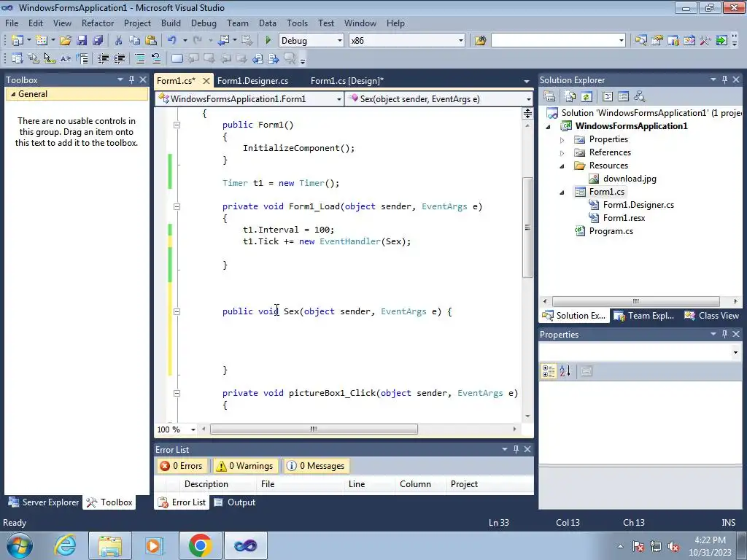
Task: Click the Find in Files icon
Action: [480, 41]
